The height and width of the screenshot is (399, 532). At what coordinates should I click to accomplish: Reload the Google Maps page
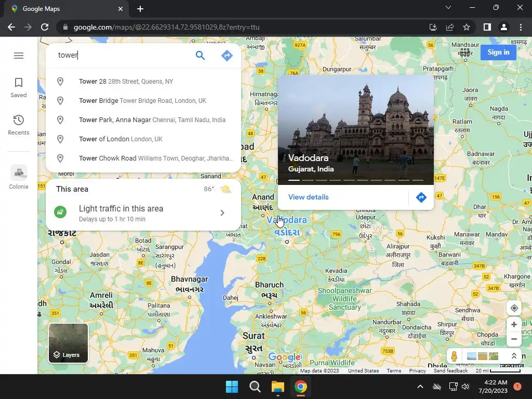click(45, 27)
